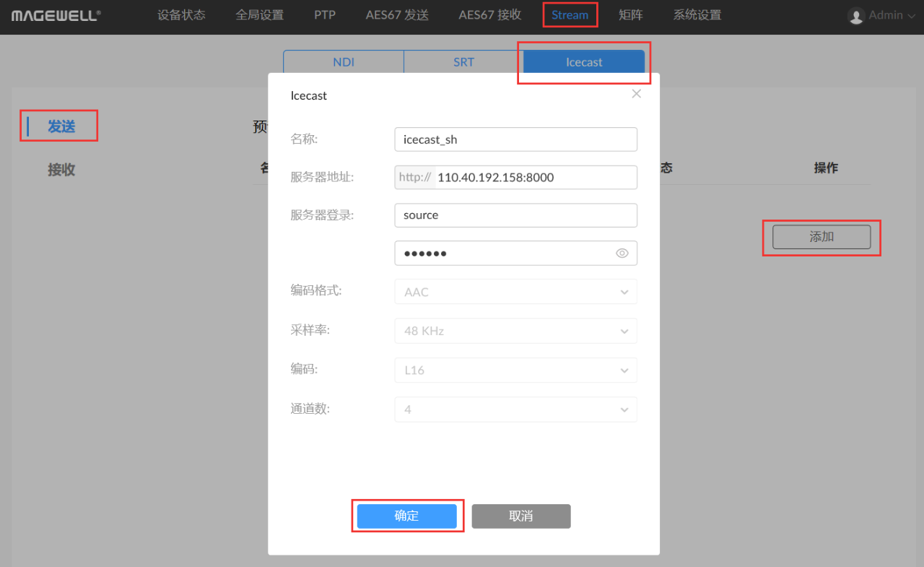Image resolution: width=924 pixels, height=567 pixels.
Task: Open the Stream menu
Action: pos(570,15)
